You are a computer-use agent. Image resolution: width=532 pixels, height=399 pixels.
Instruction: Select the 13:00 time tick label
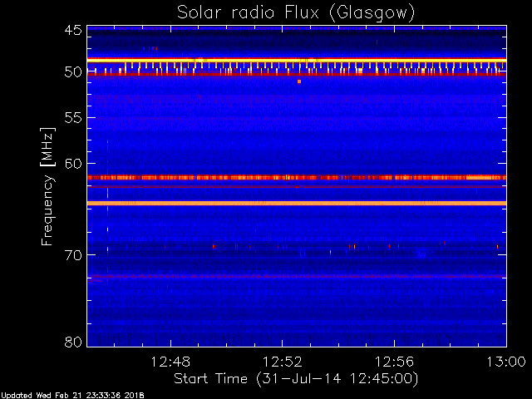click(x=506, y=362)
